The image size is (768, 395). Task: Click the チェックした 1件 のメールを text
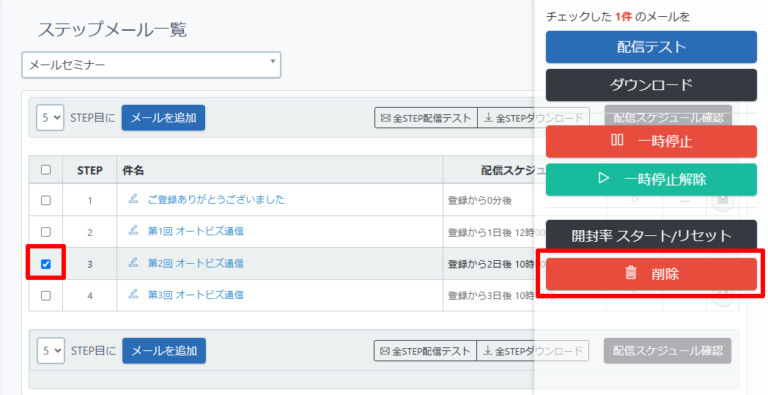tap(618, 17)
